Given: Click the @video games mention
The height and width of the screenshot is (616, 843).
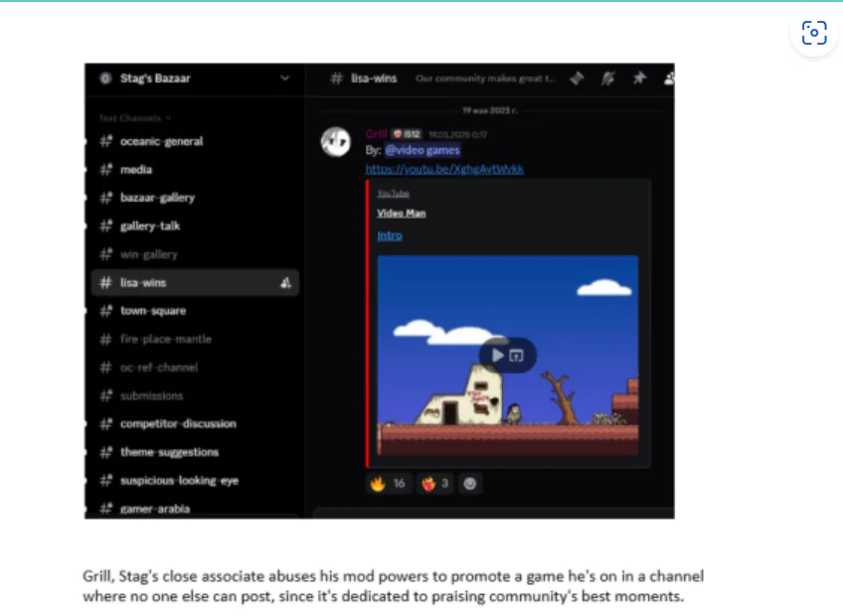Looking at the screenshot, I should (422, 150).
